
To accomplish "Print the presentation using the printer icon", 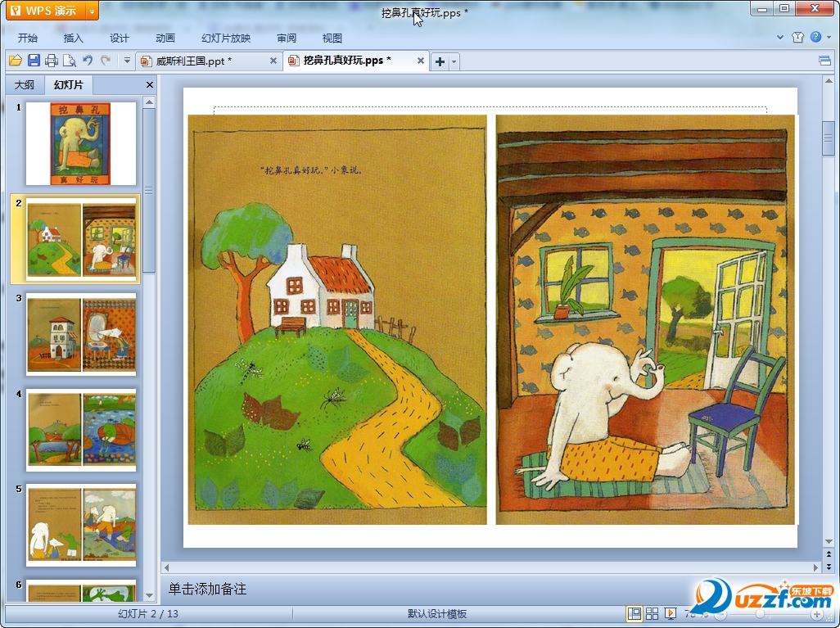I will 52,61.
